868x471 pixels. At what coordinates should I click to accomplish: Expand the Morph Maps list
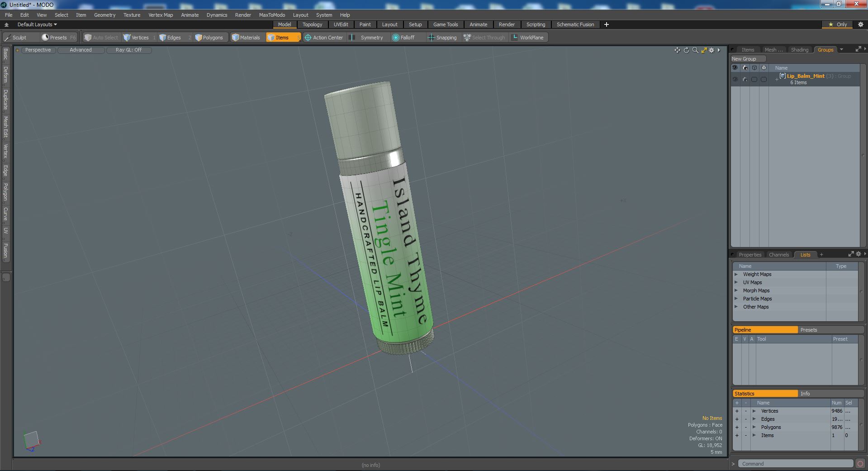click(x=736, y=290)
